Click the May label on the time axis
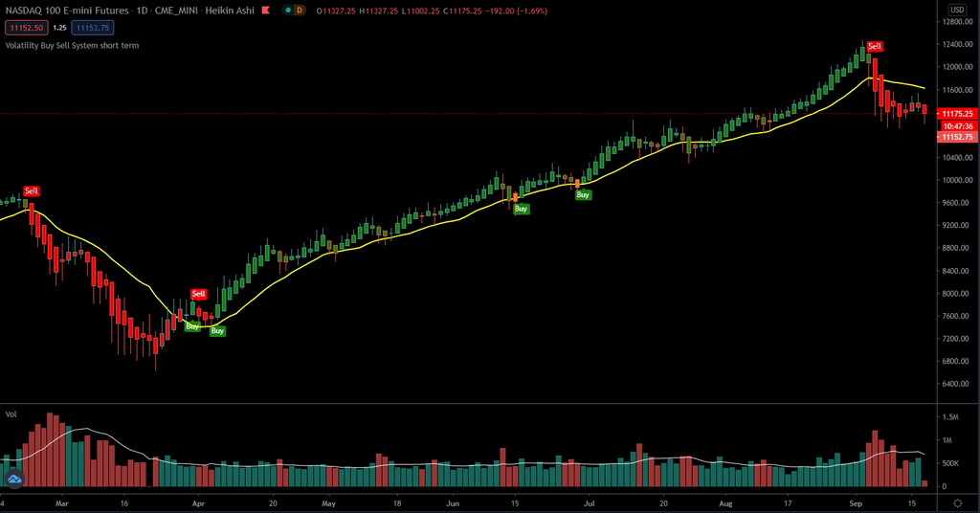The height and width of the screenshot is (513, 980). (329, 503)
